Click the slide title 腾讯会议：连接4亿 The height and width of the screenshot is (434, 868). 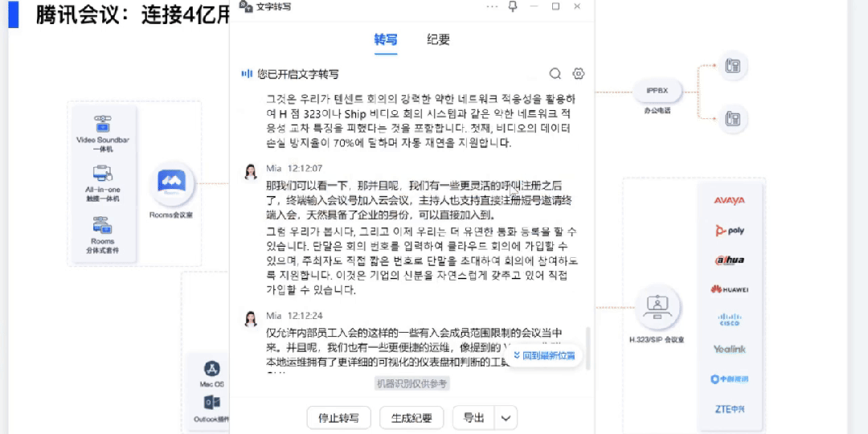pyautogui.click(x=133, y=14)
